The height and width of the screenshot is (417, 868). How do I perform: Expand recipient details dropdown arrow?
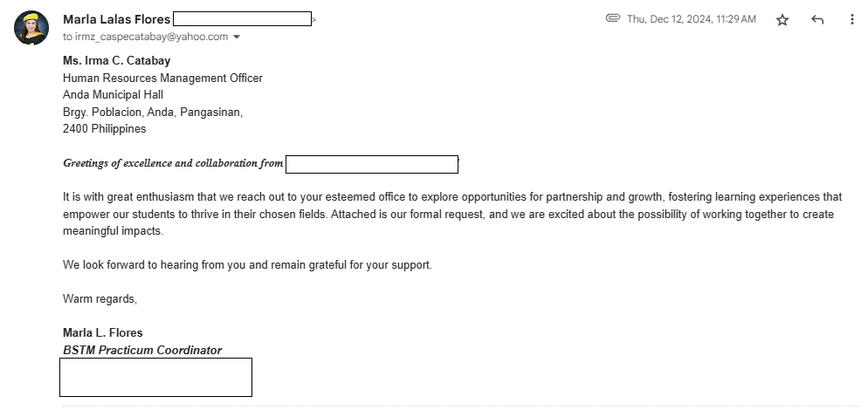(x=237, y=37)
